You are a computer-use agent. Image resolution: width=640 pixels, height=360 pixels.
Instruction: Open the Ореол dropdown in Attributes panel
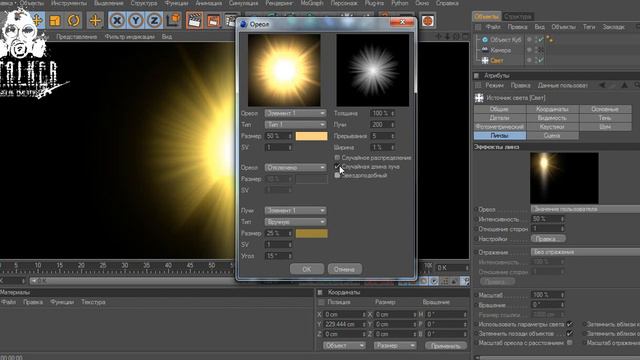coord(585,209)
